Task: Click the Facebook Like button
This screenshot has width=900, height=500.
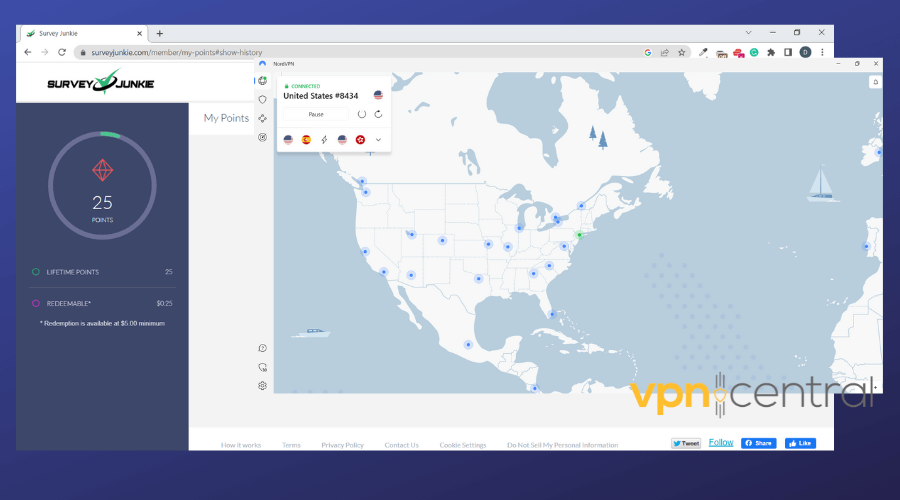Action: pyautogui.click(x=800, y=443)
